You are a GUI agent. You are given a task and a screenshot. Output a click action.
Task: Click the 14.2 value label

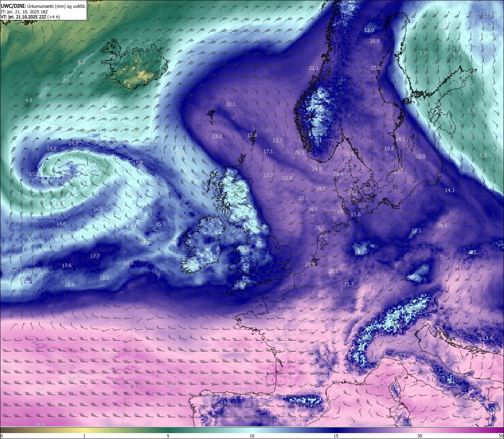[x=98, y=209]
